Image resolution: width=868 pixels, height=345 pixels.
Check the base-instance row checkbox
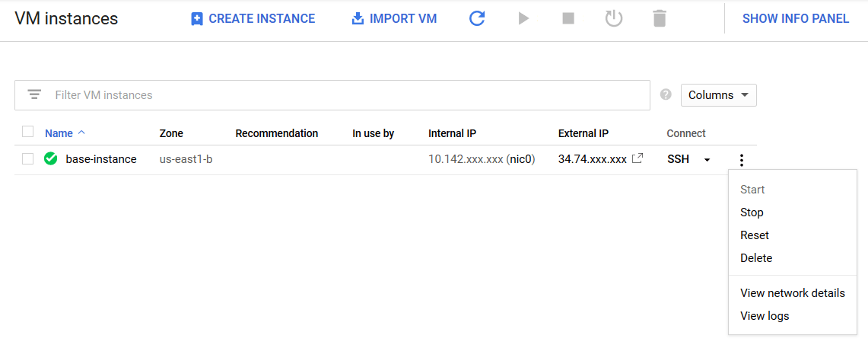pyautogui.click(x=28, y=159)
